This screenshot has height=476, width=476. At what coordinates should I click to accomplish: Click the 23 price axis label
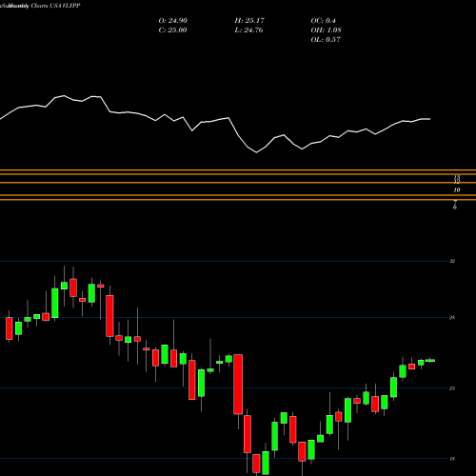452,388
